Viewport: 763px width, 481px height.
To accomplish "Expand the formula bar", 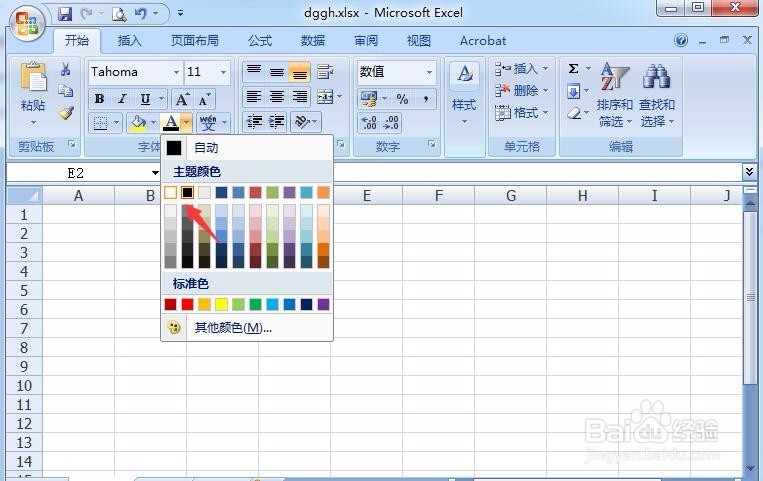I will click(749, 171).
